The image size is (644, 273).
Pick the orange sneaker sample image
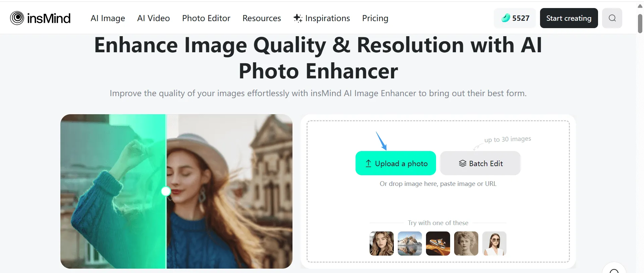[x=438, y=244]
